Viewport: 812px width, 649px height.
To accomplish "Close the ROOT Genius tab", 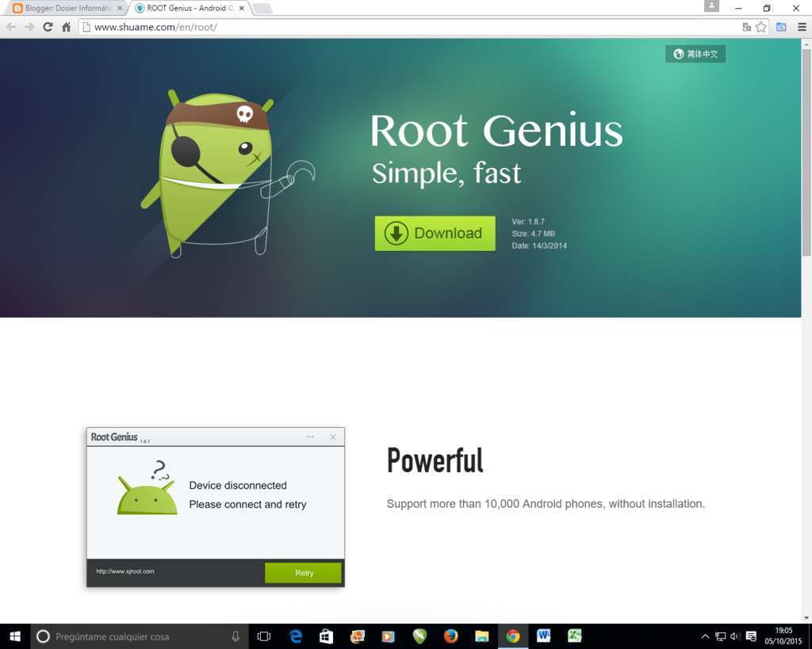I will point(241,8).
